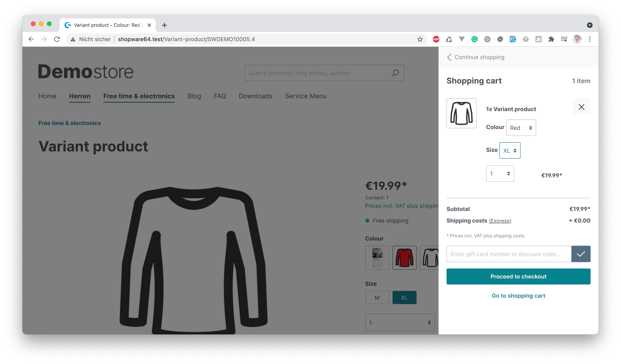Screen dimensions: 621x364
Task: Click the back arrow to continue shopping
Action: coord(449,57)
